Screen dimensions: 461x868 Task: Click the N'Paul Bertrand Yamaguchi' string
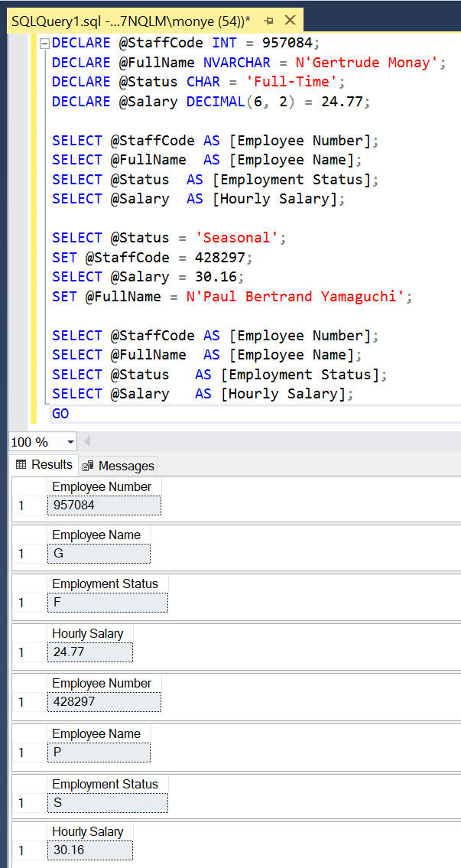click(295, 297)
